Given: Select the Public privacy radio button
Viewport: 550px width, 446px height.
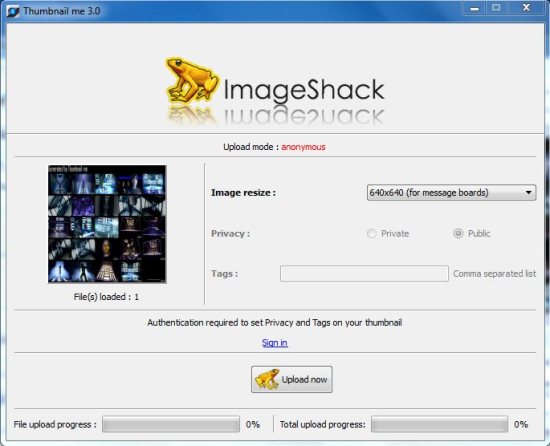Looking at the screenshot, I should 458,233.
